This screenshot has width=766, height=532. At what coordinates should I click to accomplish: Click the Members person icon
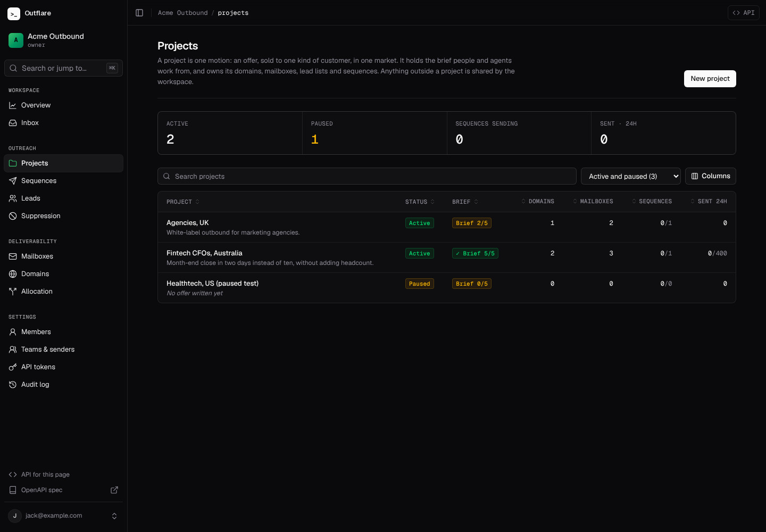point(13,332)
